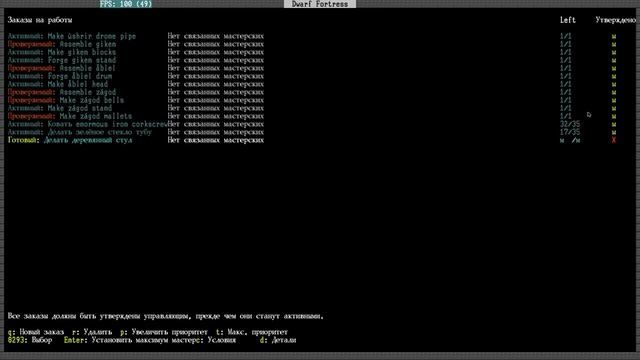Click t: Макс. приоритет command
Viewport: 640px width, 360px height.
tap(252, 332)
